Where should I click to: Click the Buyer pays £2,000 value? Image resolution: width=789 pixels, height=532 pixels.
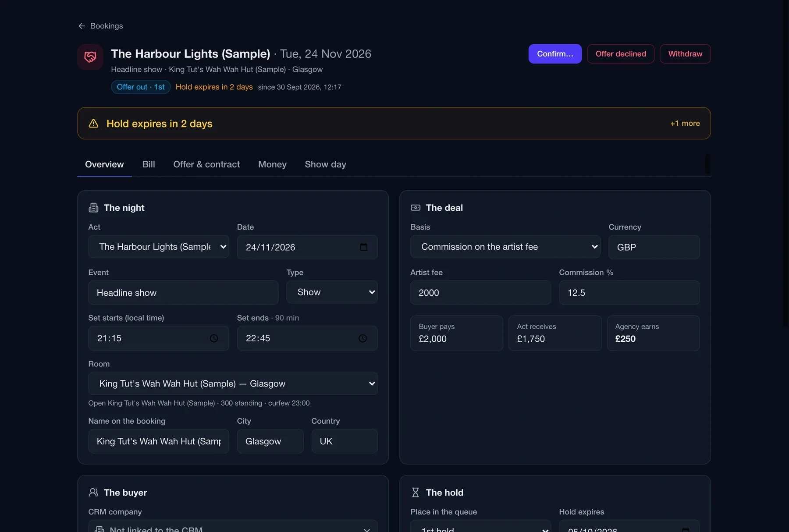pyautogui.click(x=456, y=333)
